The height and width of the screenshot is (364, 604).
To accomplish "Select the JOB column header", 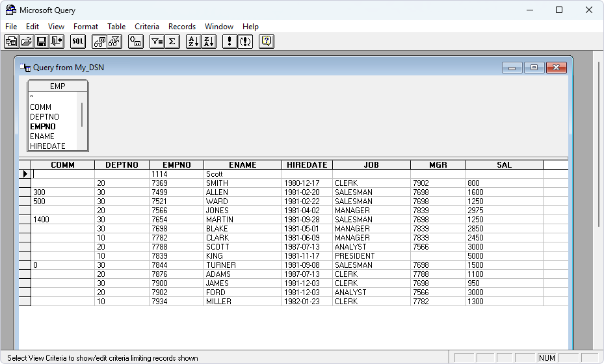I will (371, 165).
